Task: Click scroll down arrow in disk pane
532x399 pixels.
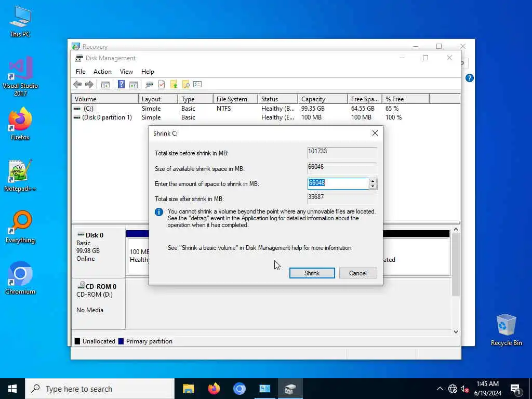Action: point(456,332)
